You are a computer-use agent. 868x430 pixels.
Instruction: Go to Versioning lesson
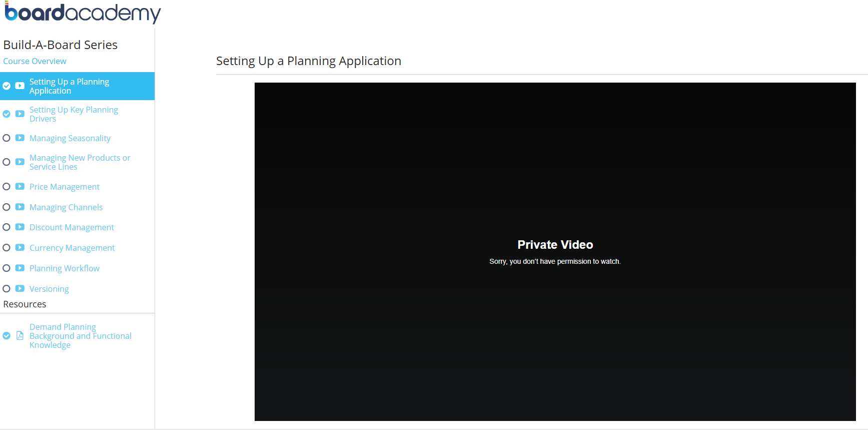click(49, 289)
